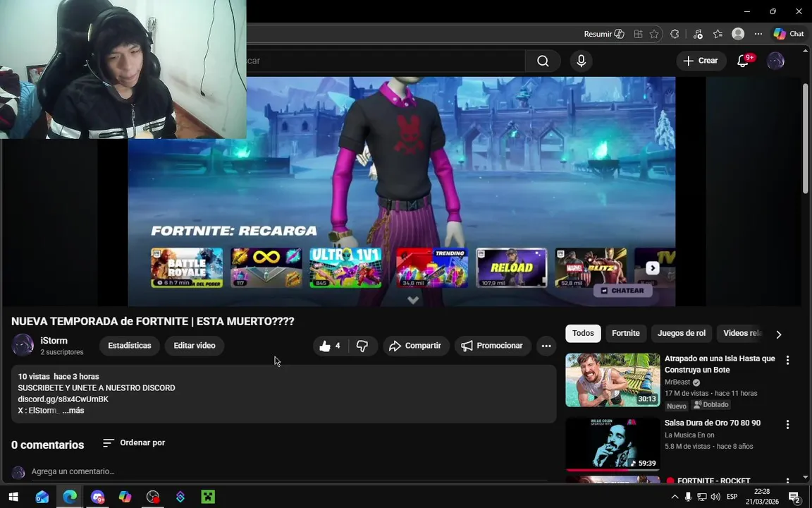
Task: Open options menu for MrBeast video
Action: [x=787, y=361]
